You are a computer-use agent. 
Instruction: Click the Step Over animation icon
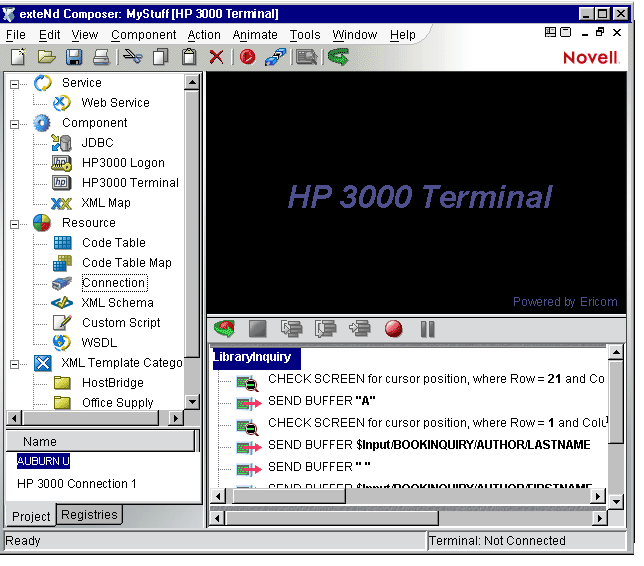coord(326,329)
